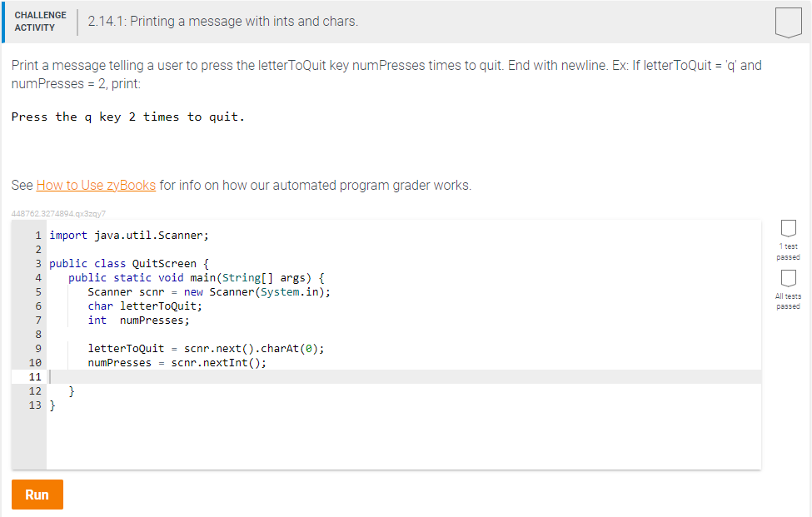This screenshot has height=517, width=812.
Task: Select the CHALLENGE ACTIVITY label
Action: click(40, 20)
